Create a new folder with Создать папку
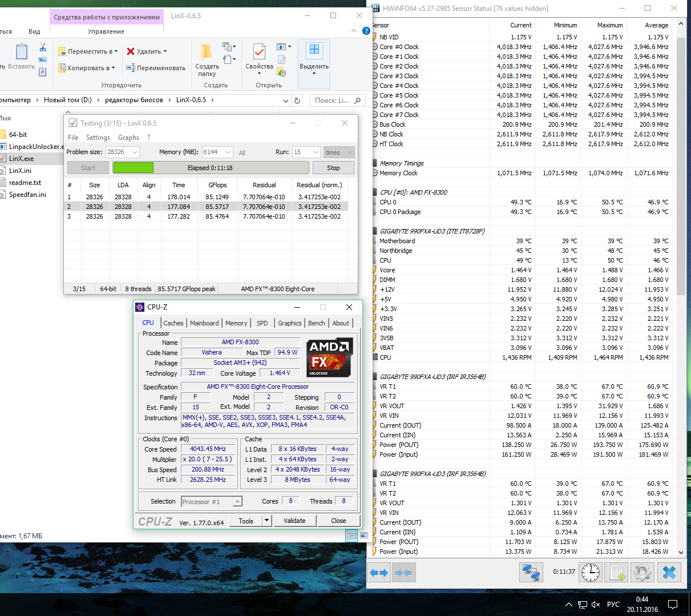 [x=207, y=60]
